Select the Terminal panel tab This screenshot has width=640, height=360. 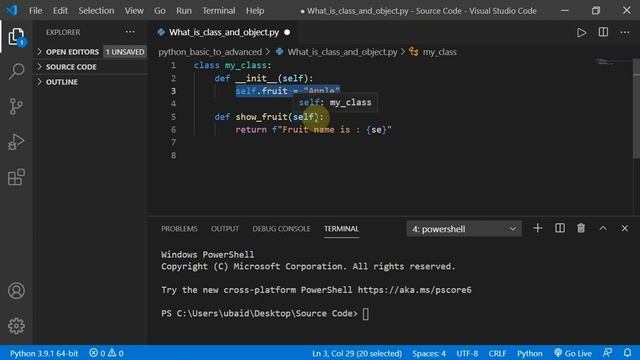(341, 229)
